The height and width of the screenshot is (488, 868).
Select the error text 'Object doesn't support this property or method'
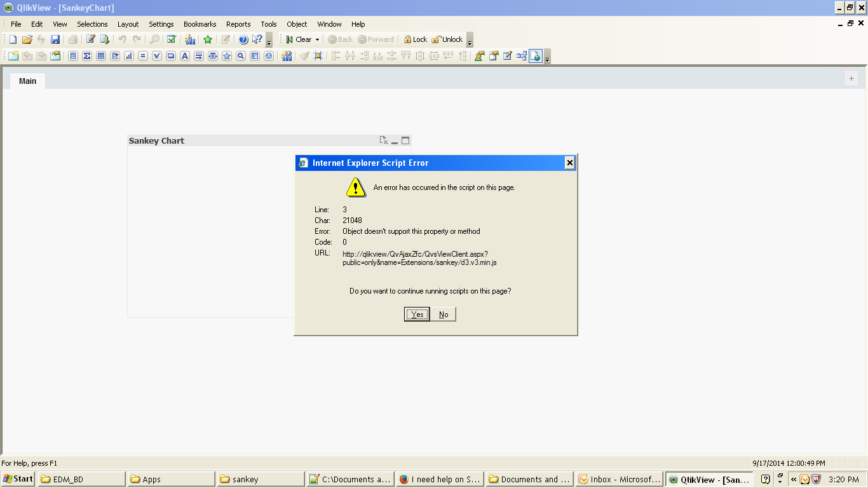pyautogui.click(x=411, y=231)
